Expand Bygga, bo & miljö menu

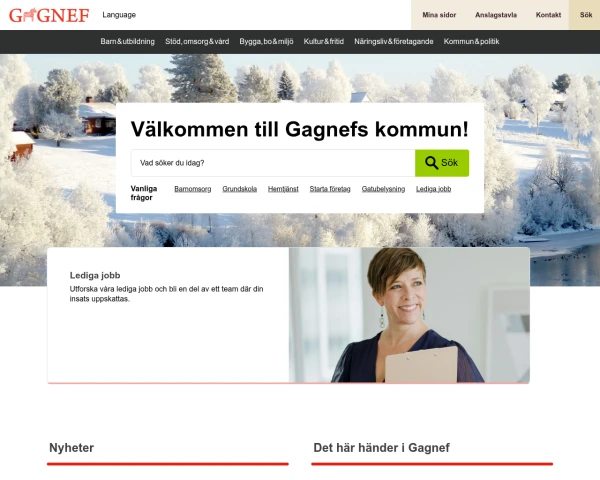click(x=266, y=41)
